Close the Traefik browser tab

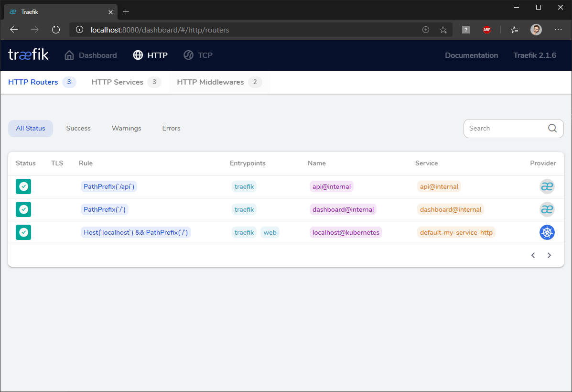point(110,12)
